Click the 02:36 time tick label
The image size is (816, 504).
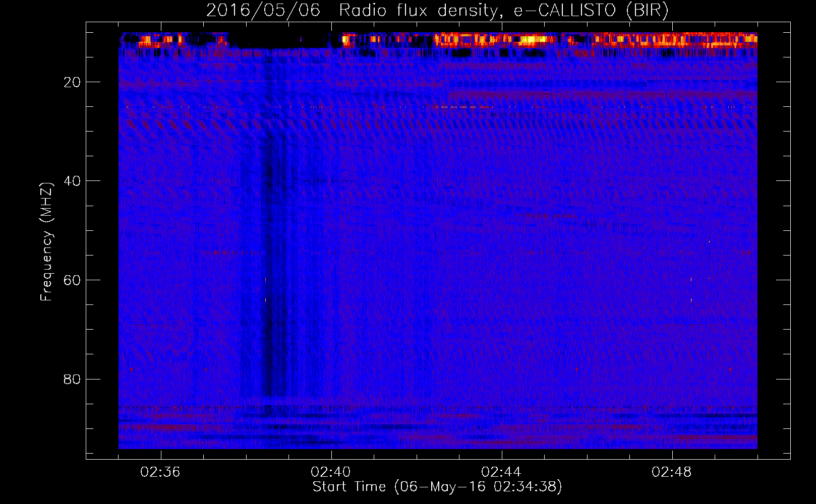[161, 472]
